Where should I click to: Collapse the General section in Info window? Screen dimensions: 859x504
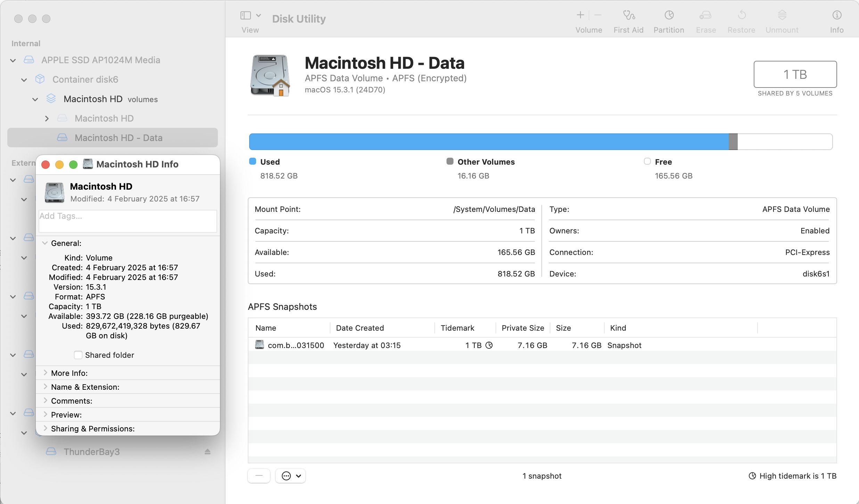45,243
